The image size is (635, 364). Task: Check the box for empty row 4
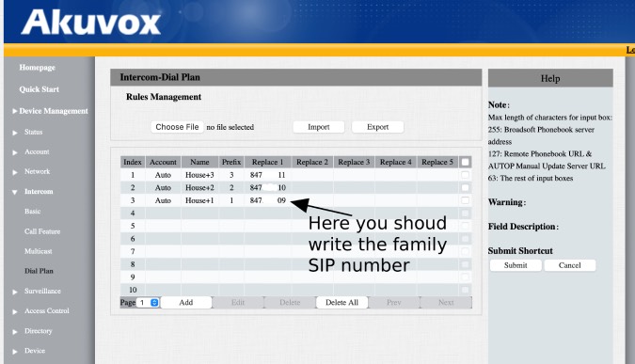[465, 213]
